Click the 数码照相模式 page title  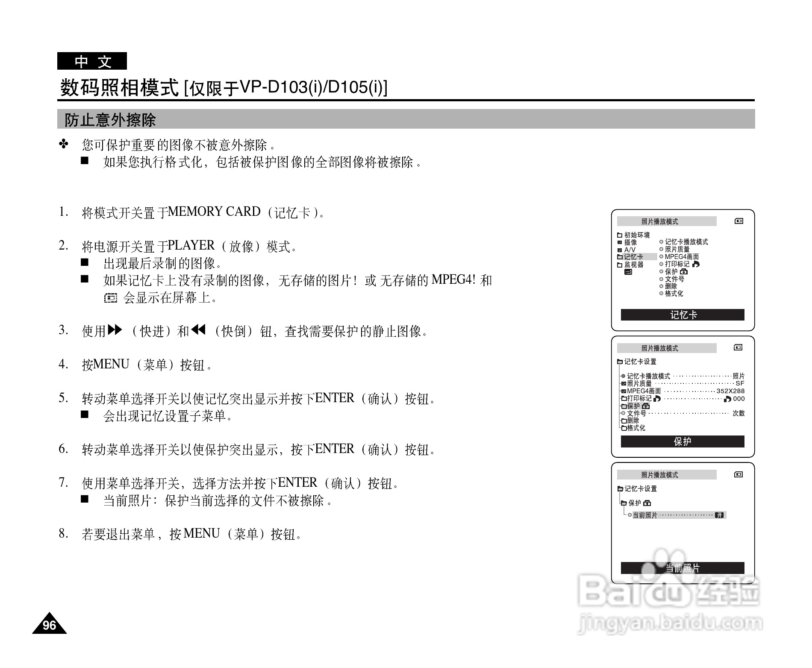[x=119, y=88]
